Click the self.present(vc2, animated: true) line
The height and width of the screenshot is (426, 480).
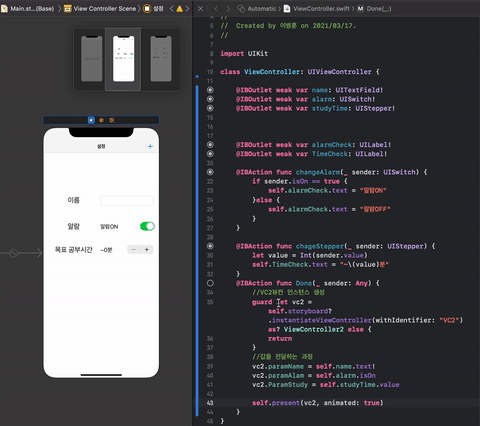[317, 403]
